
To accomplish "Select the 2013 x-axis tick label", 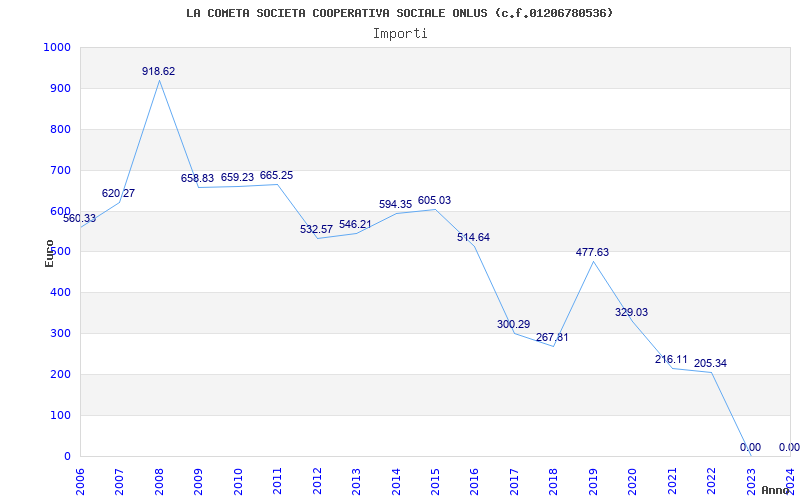I will [x=356, y=482].
